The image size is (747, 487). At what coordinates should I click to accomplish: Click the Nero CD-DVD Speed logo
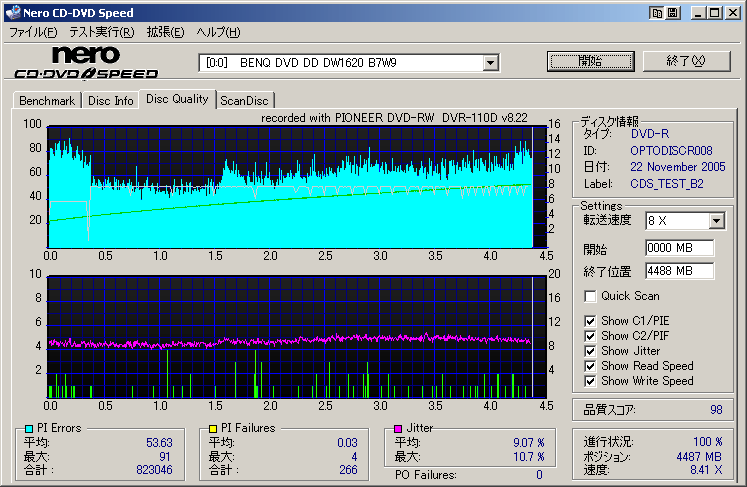pos(86,62)
